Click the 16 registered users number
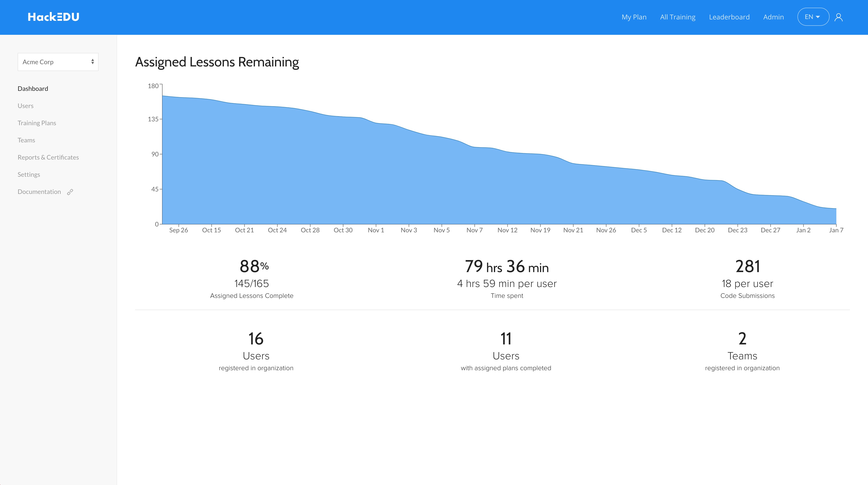868x485 pixels. (x=256, y=339)
